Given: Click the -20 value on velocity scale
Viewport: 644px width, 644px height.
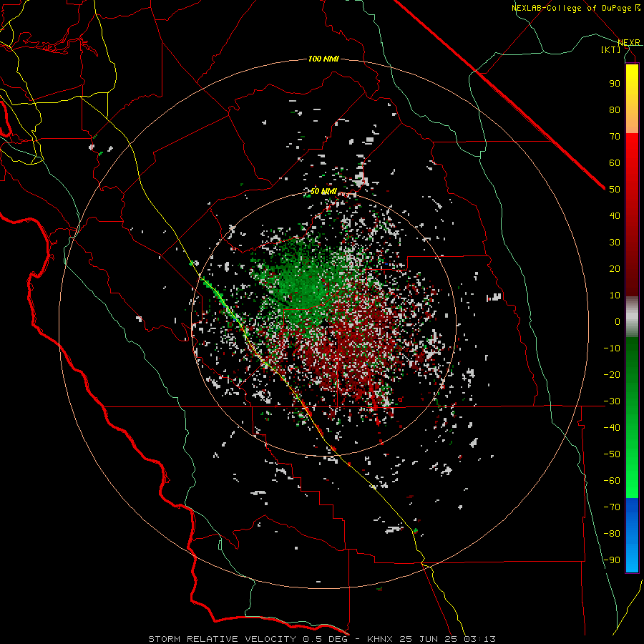Looking at the screenshot, I should [612, 374].
